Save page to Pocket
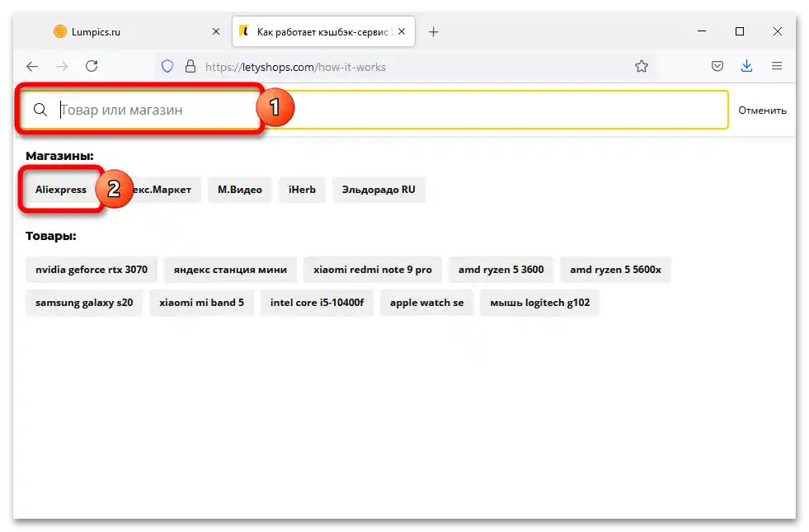The image size is (809, 532). (x=717, y=66)
